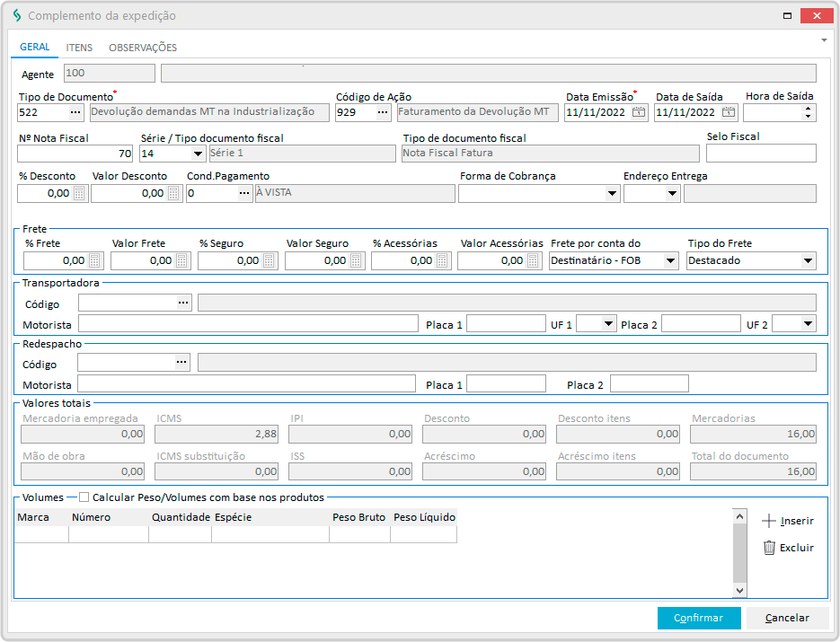This screenshot has height=642, width=840.
Task: Click the Transportadora Motorista input field
Action: point(248,324)
